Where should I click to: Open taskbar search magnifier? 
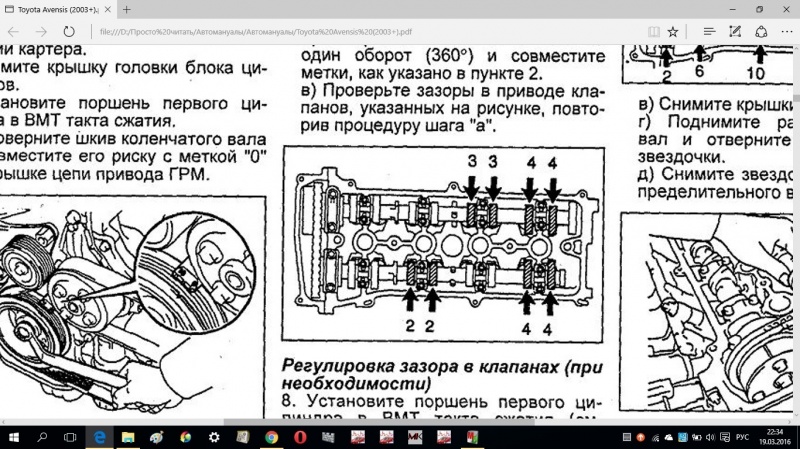(43, 437)
